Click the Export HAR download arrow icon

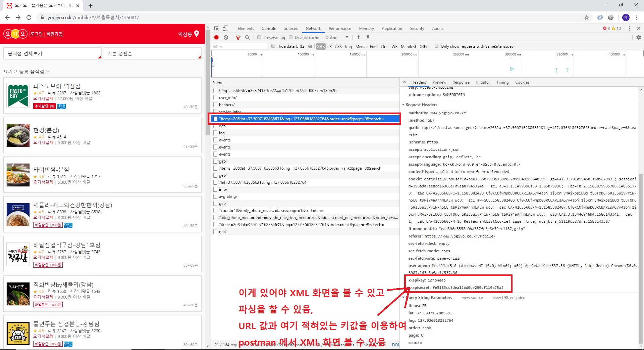(368, 37)
